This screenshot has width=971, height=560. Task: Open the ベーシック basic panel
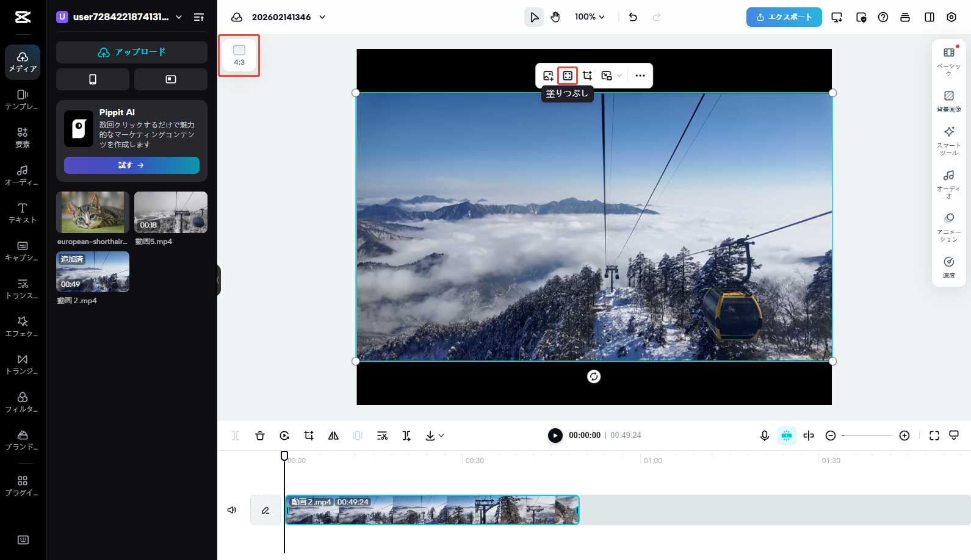click(x=949, y=61)
